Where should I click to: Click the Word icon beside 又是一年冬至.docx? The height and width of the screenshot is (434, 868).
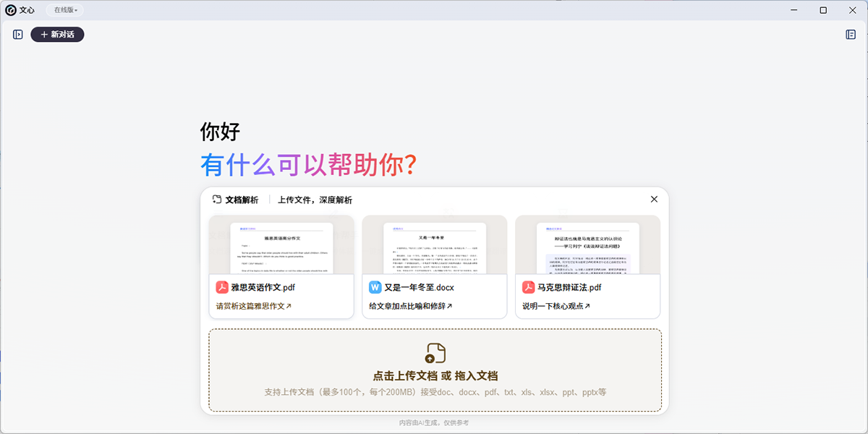[375, 287]
